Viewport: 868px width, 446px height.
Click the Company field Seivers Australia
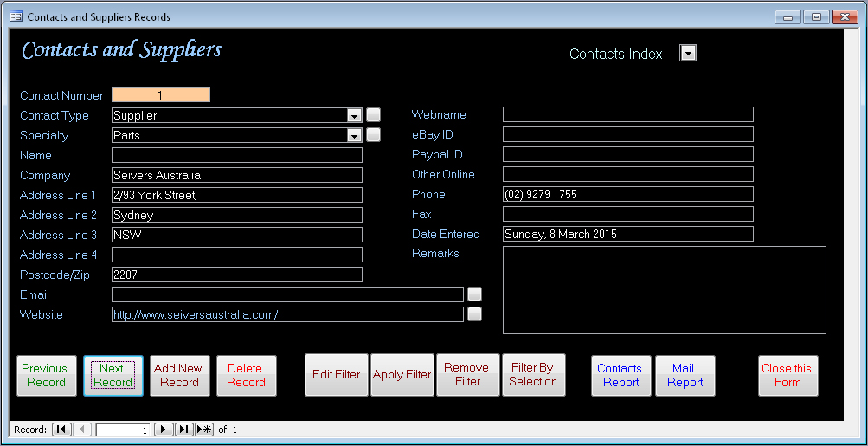tap(237, 175)
